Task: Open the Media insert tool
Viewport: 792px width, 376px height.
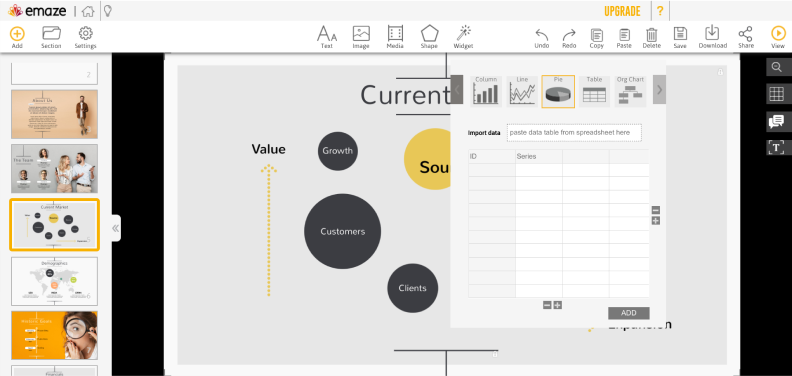Action: (395, 37)
